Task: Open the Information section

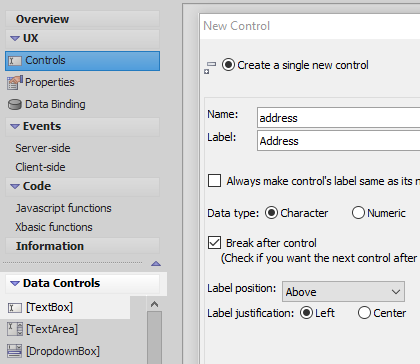Action: pos(82,246)
